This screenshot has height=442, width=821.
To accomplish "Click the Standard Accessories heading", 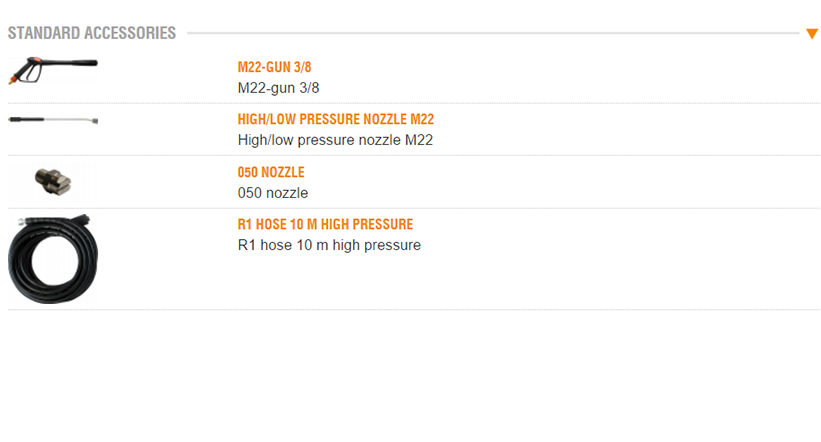I will click(92, 33).
